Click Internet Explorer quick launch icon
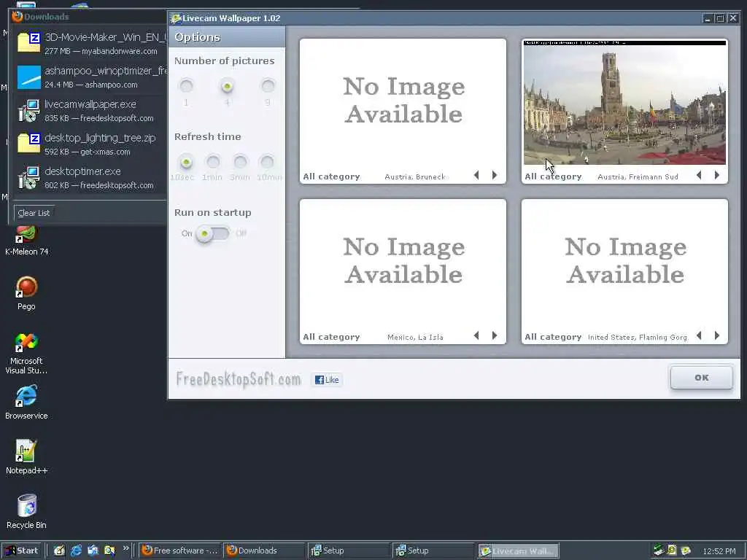The width and height of the screenshot is (747, 560). (76, 551)
